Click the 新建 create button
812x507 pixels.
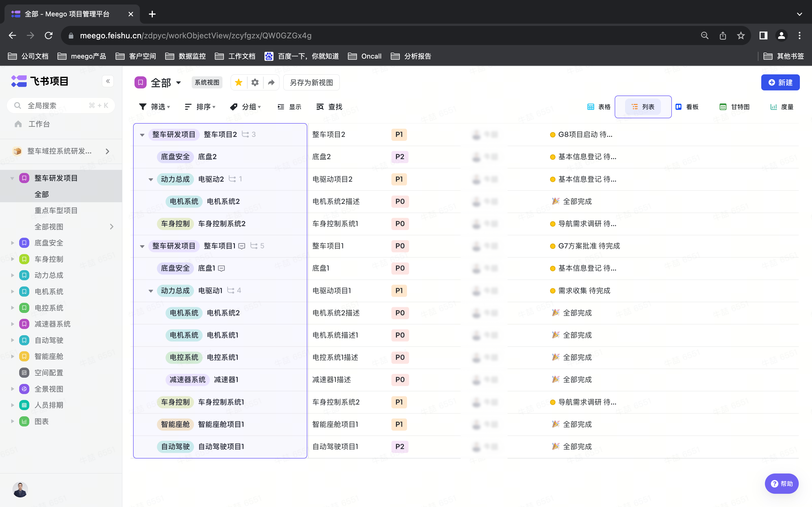pos(780,83)
